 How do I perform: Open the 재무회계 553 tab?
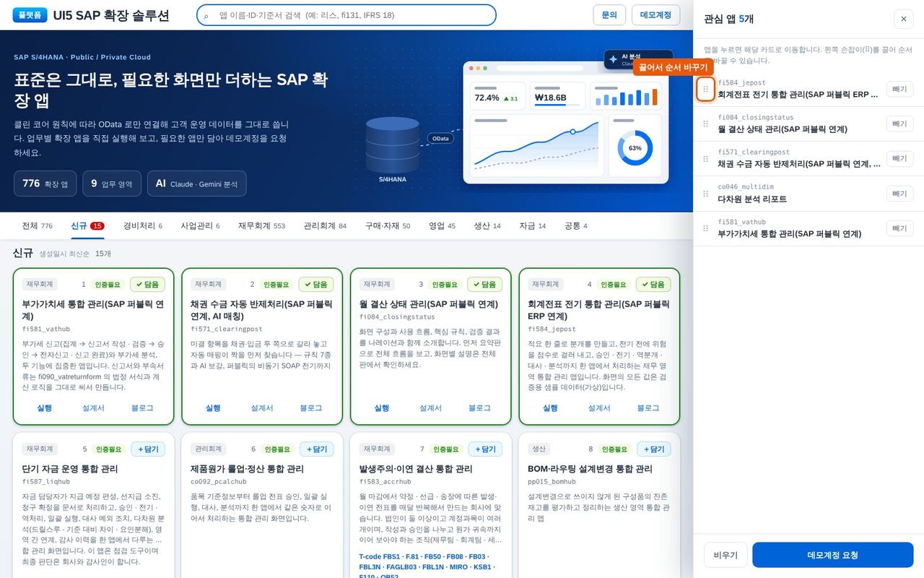[261, 226]
